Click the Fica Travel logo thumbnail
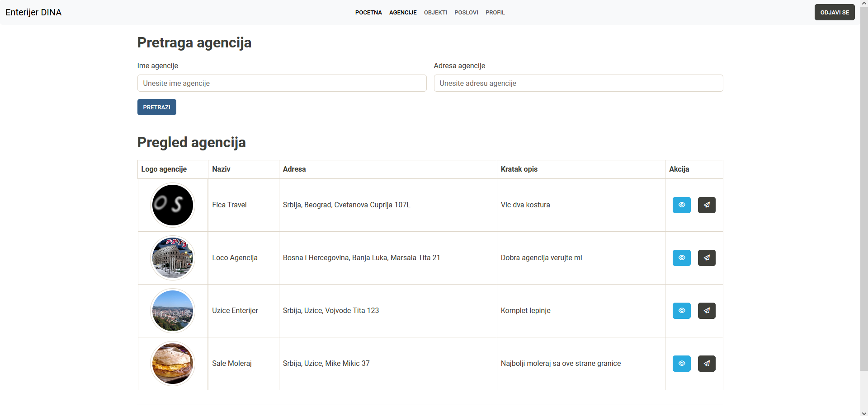This screenshot has width=868, height=416. (172, 205)
